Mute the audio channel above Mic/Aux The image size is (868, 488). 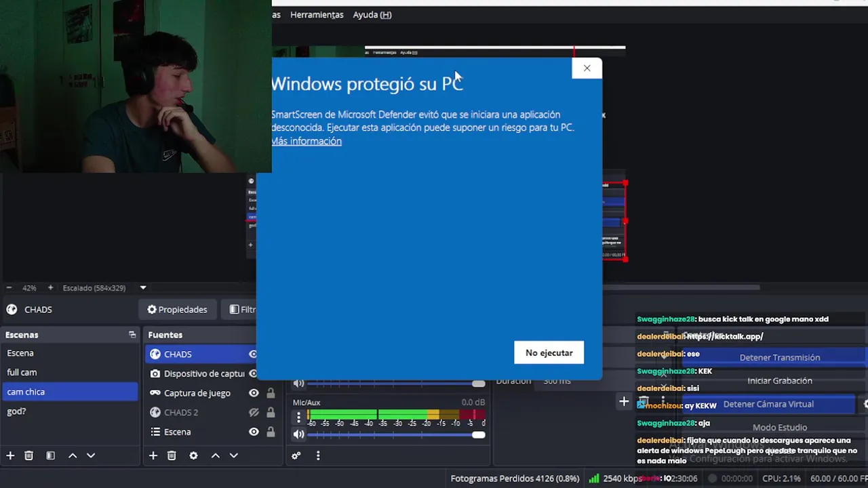298,384
